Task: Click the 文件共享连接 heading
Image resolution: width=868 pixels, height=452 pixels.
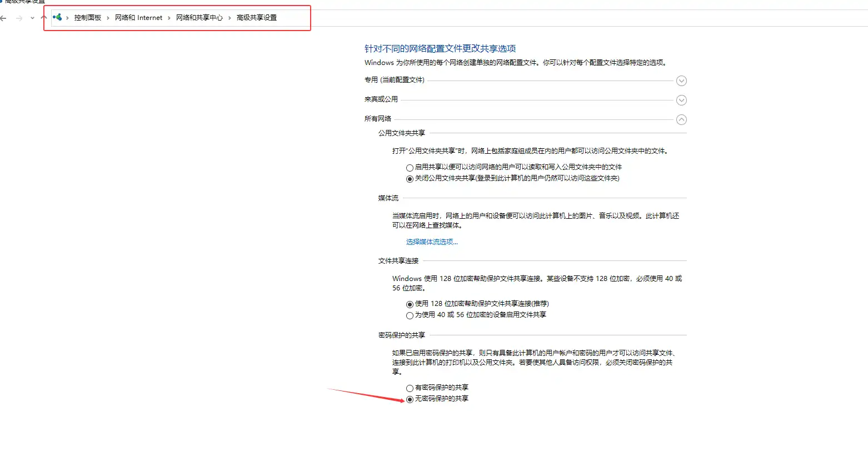Action: click(x=398, y=261)
